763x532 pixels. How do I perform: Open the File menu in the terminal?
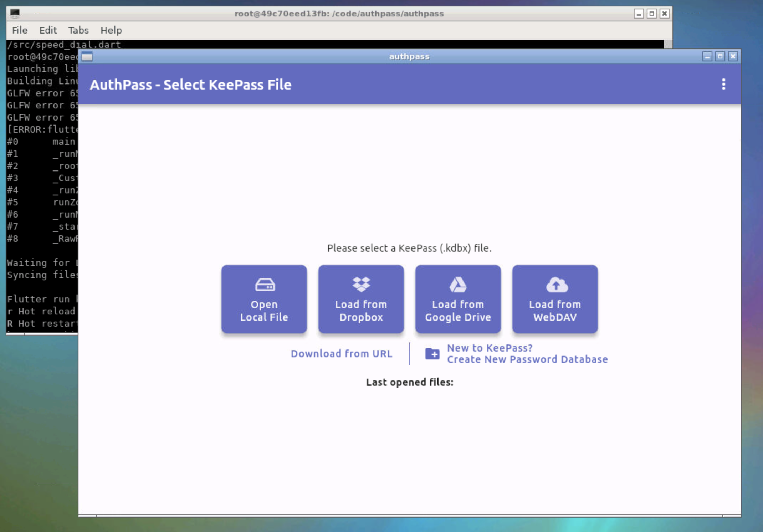pos(19,30)
